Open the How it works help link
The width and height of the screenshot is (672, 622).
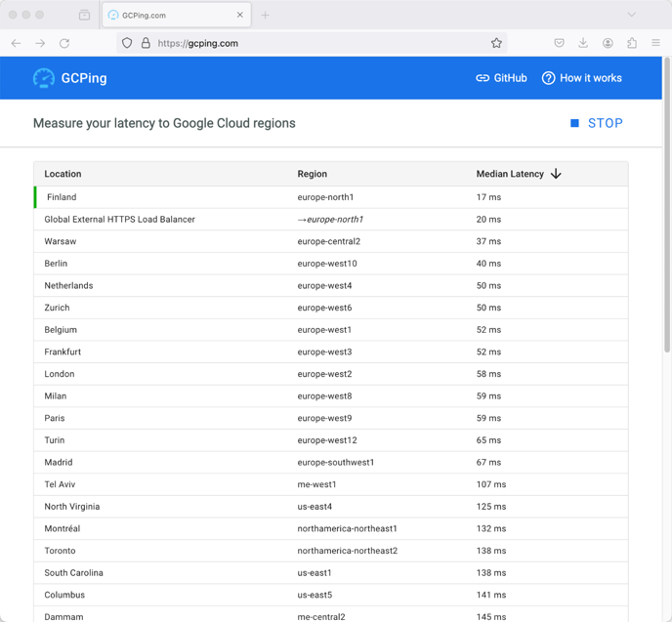[x=581, y=78]
